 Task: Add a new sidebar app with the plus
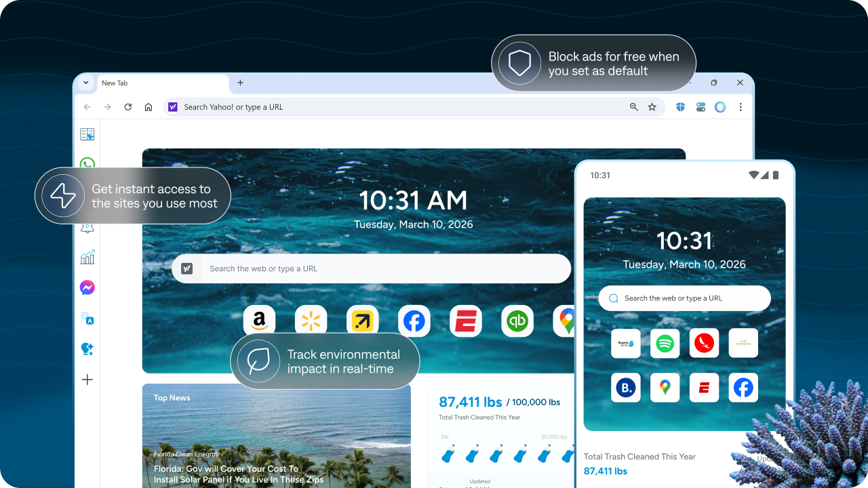87,380
